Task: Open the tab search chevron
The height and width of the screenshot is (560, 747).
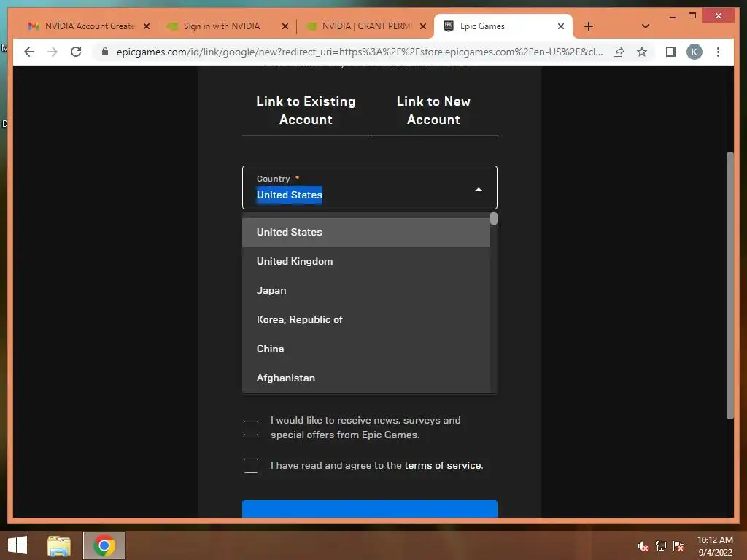Action: click(646, 26)
